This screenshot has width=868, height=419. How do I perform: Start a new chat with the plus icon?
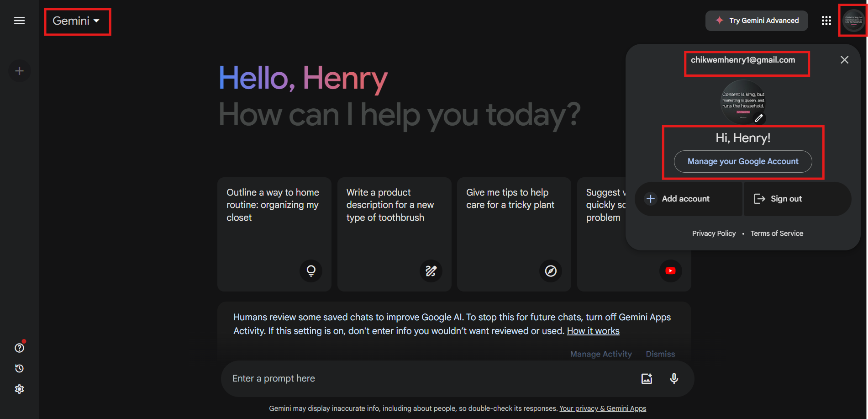pyautogui.click(x=19, y=70)
